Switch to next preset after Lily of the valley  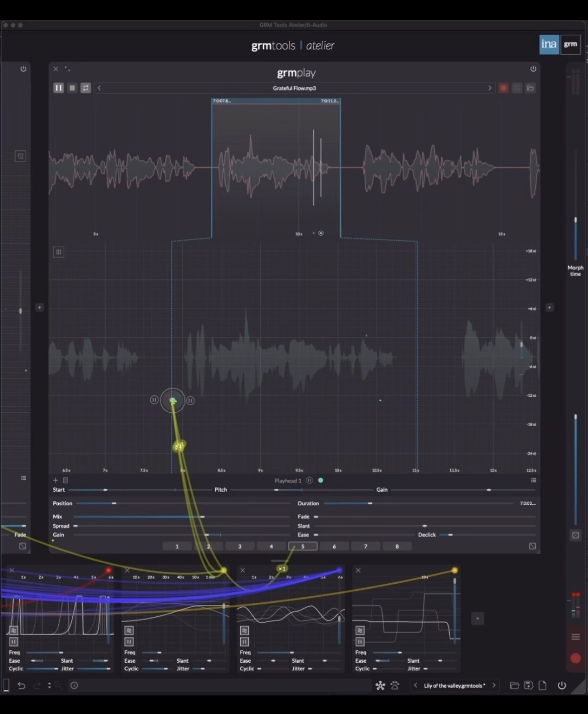click(x=494, y=685)
